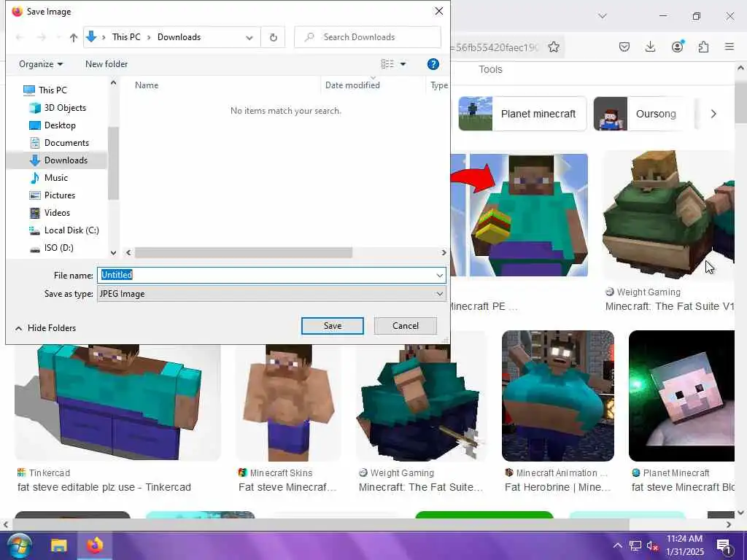Select Oursong filter chip
747x560 pixels.
click(x=639, y=114)
